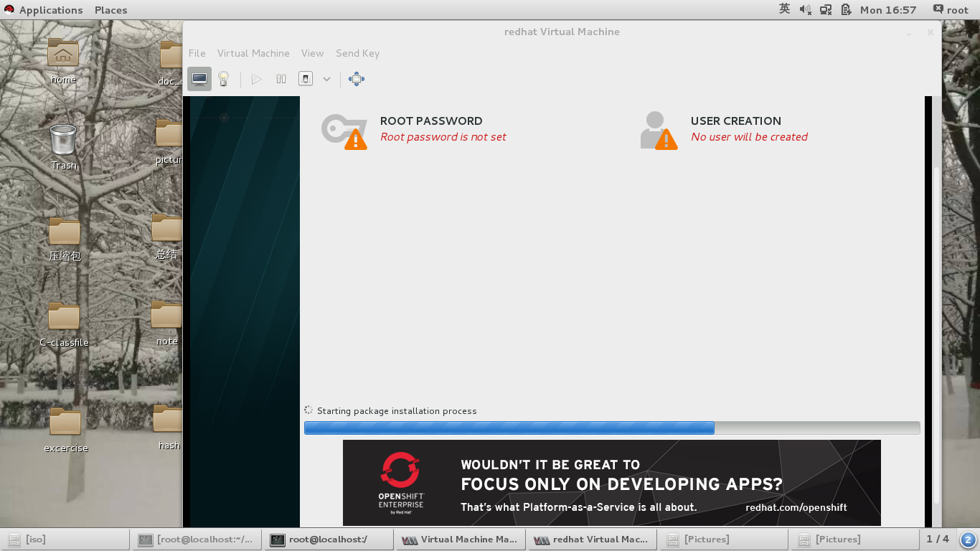Click the 英 input method indicator
This screenshot has width=980, height=551.
[x=784, y=9]
